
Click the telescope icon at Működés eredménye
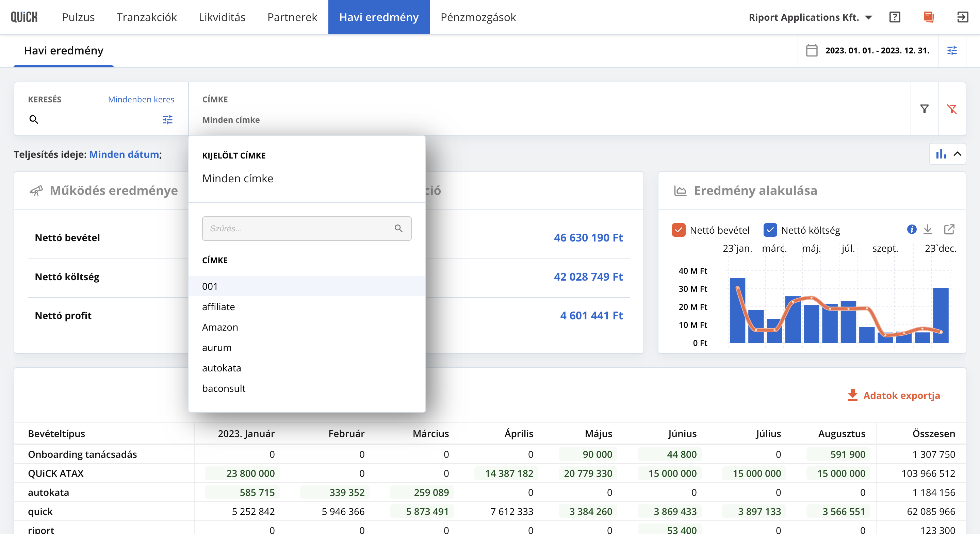tap(36, 190)
